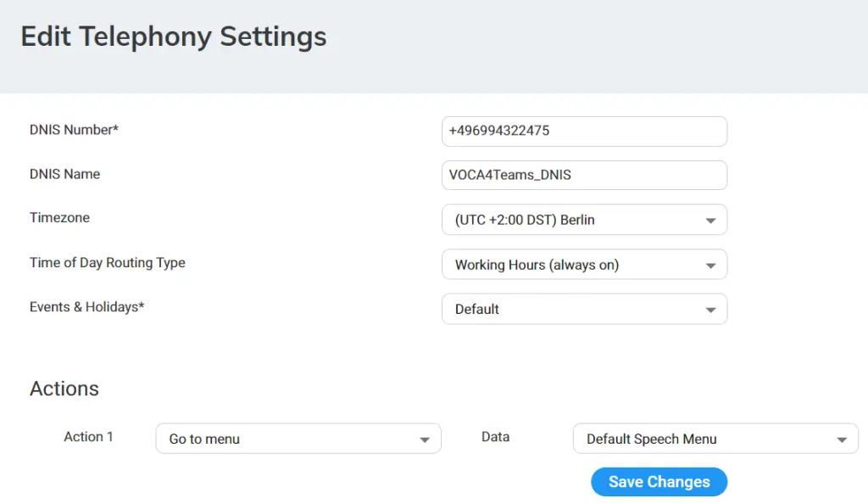Image resolution: width=868 pixels, height=504 pixels.
Task: Click the 'Time of Day Routing Type' label
Action: (x=108, y=262)
